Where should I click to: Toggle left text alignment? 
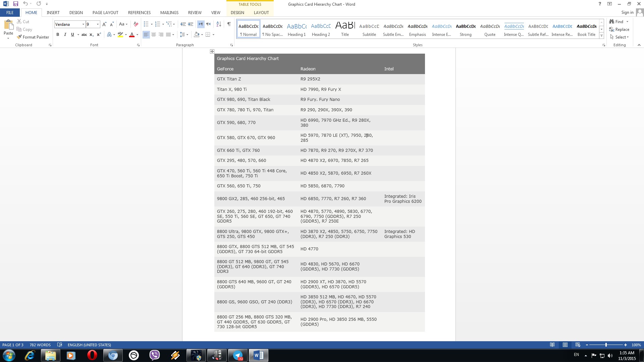(146, 35)
